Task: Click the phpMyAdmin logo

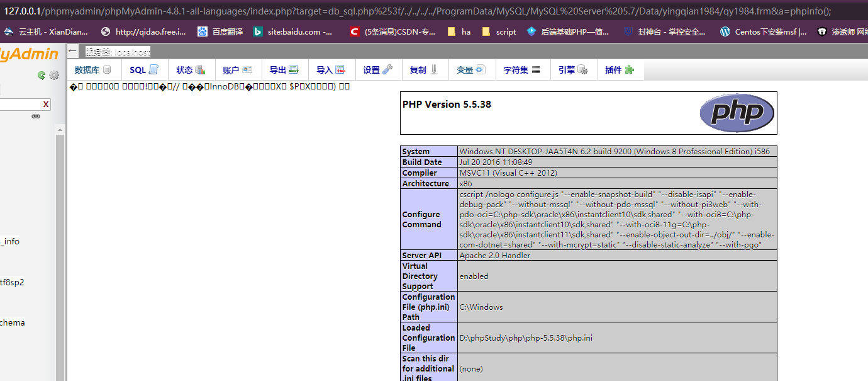Action: pos(30,55)
